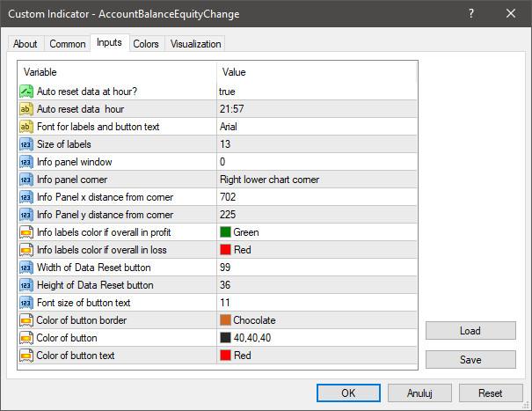Click the Red swatch for overall in loss
The image size is (532, 411).
225,250
